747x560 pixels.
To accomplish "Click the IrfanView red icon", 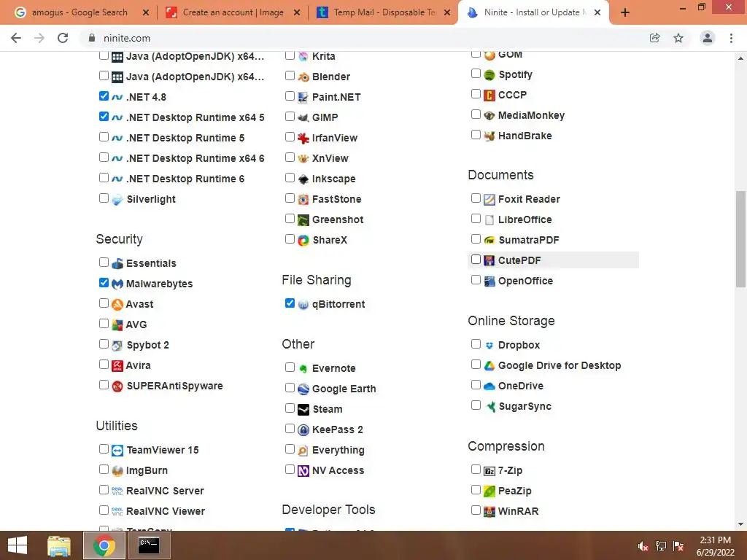I will pyautogui.click(x=303, y=138).
